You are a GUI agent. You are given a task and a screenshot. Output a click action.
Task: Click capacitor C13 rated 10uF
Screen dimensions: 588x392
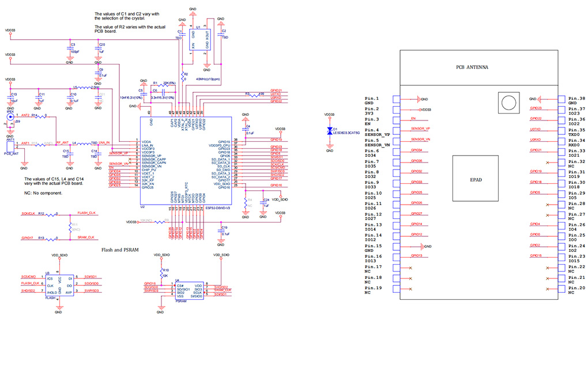tap(10, 97)
